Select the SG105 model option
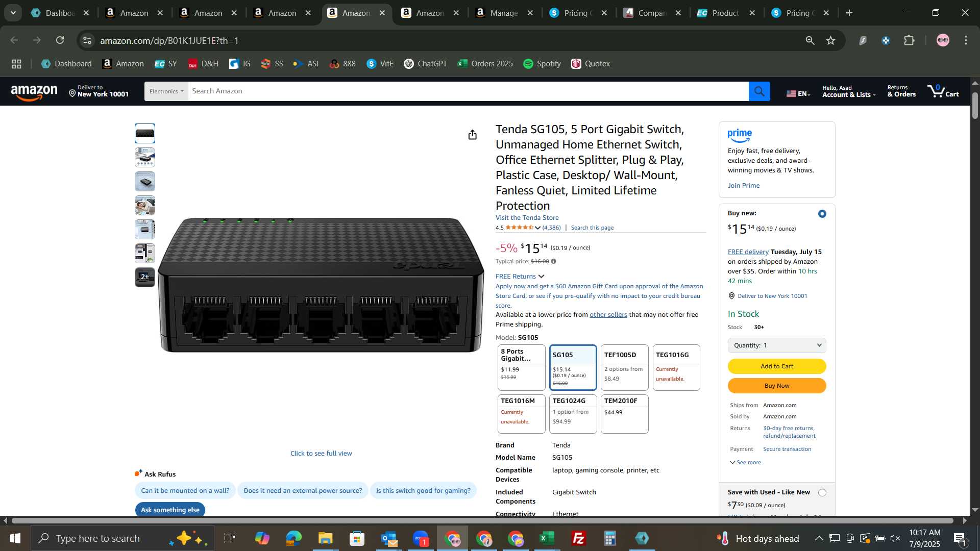 (573, 367)
